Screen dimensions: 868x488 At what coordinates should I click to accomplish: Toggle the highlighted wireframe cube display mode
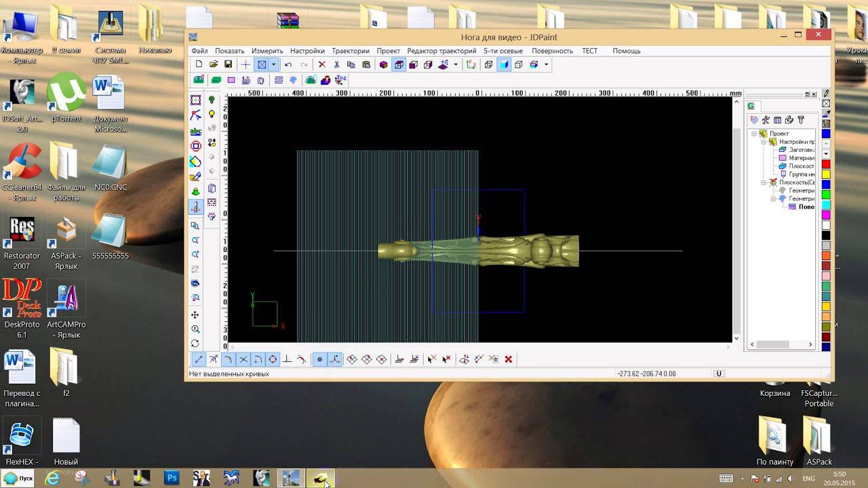pyautogui.click(x=399, y=64)
